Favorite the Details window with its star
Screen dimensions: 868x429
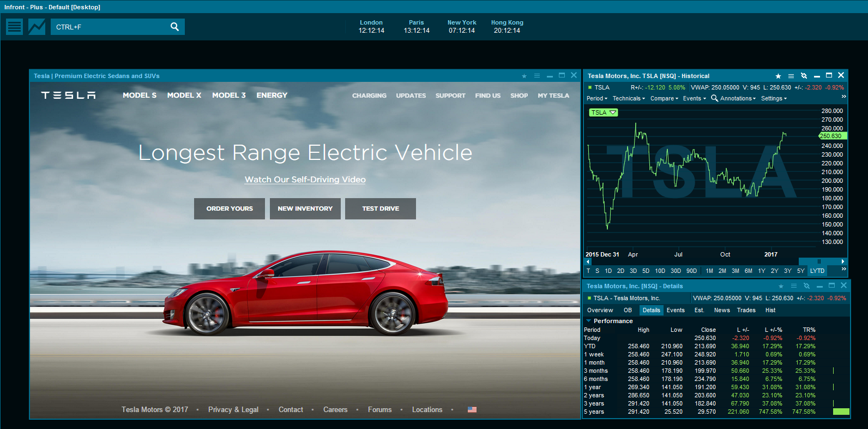(x=781, y=286)
